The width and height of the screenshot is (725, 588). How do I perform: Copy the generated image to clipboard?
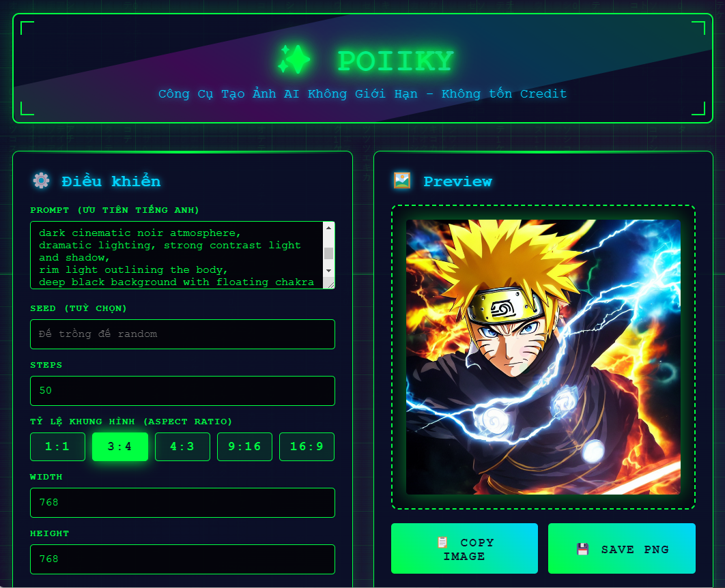click(464, 548)
